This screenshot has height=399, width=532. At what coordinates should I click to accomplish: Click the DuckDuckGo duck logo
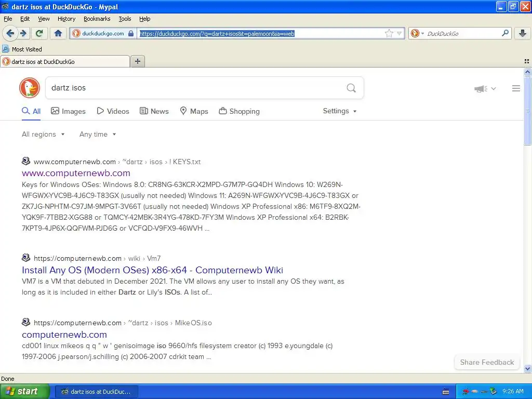click(30, 88)
